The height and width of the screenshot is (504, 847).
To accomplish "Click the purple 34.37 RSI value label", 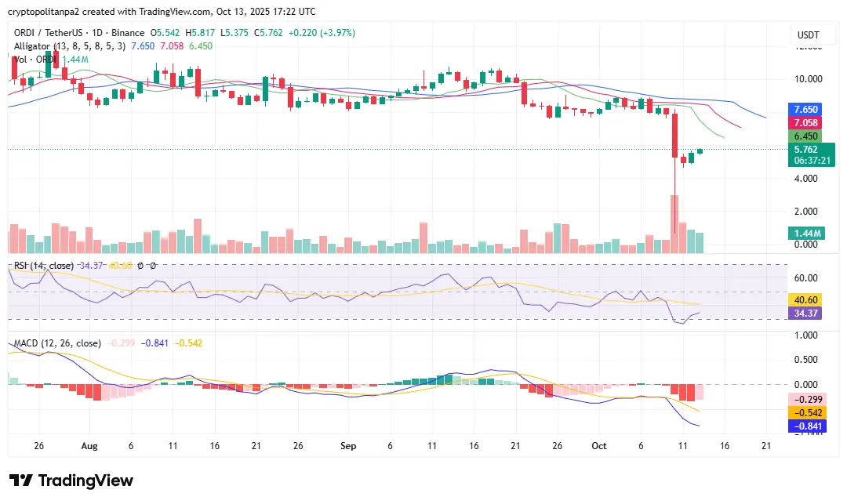I will pyautogui.click(x=805, y=313).
